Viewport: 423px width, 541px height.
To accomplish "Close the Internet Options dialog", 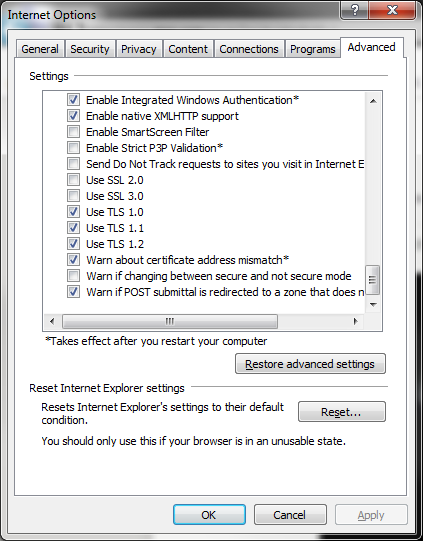I will pyautogui.click(x=392, y=10).
